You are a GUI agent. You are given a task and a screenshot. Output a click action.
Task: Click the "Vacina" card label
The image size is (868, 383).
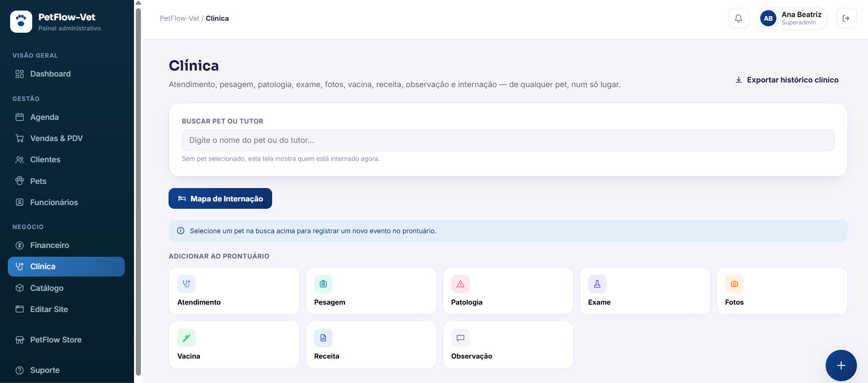pyautogui.click(x=189, y=356)
